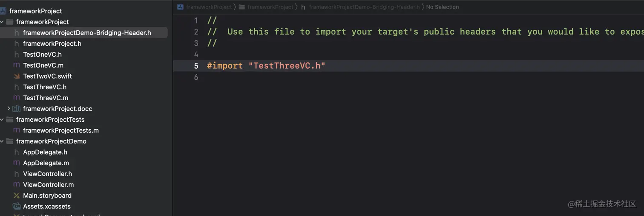644x216 pixels.
Task: Collapse the frameworkProject source group chevron
Action: point(2,22)
